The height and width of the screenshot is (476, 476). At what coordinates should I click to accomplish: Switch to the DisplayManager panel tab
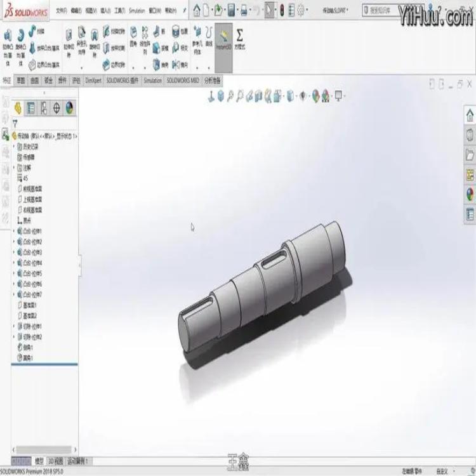pyautogui.click(x=70, y=108)
